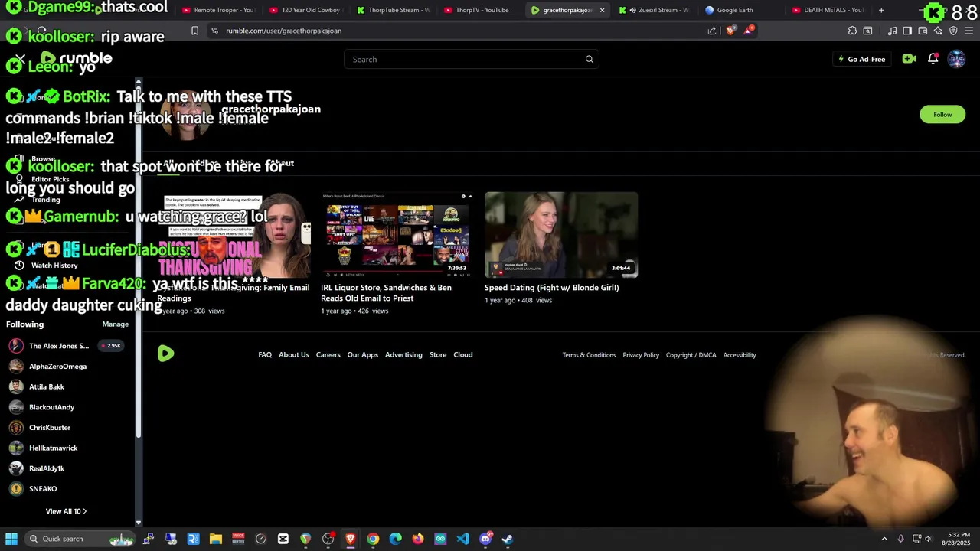Viewport: 980px width, 551px height.
Task: Expand View All 10 following channels
Action: [65, 511]
